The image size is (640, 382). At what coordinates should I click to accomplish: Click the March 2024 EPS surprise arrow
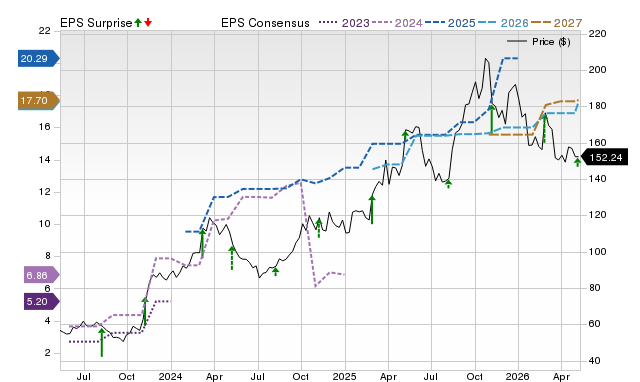(x=202, y=243)
